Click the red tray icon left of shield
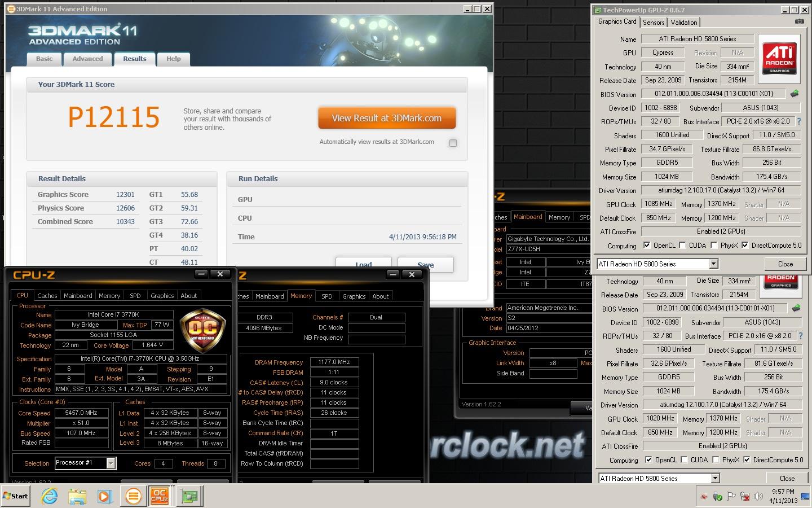812x508 pixels. pos(704,497)
